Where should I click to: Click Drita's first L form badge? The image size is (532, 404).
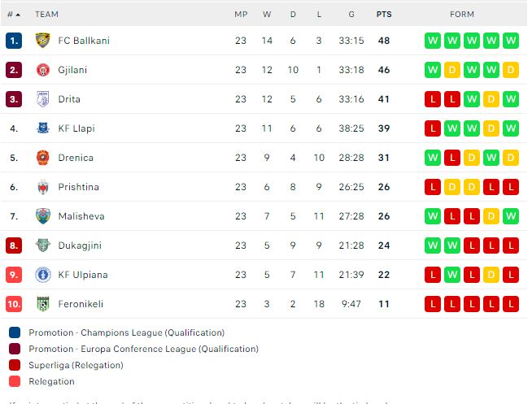coord(433,99)
